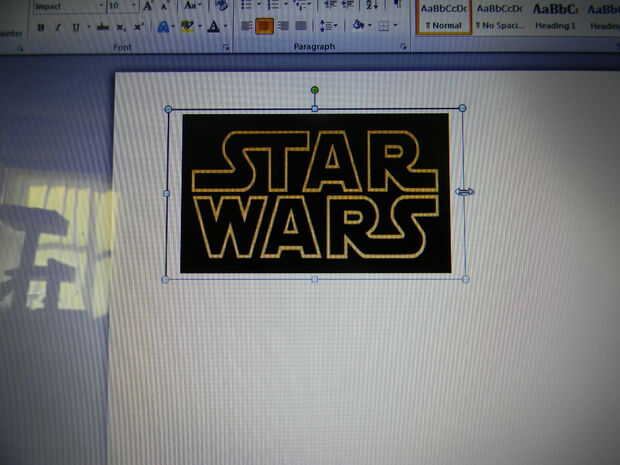Screen dimensions: 620x465
Task: Click the Sort icon
Action: (x=372, y=5)
